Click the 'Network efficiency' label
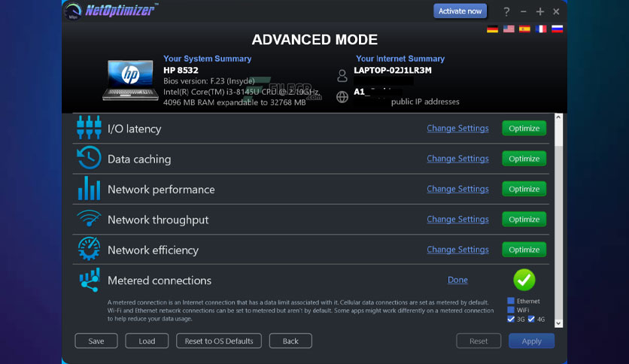The image size is (629, 364). [153, 250]
